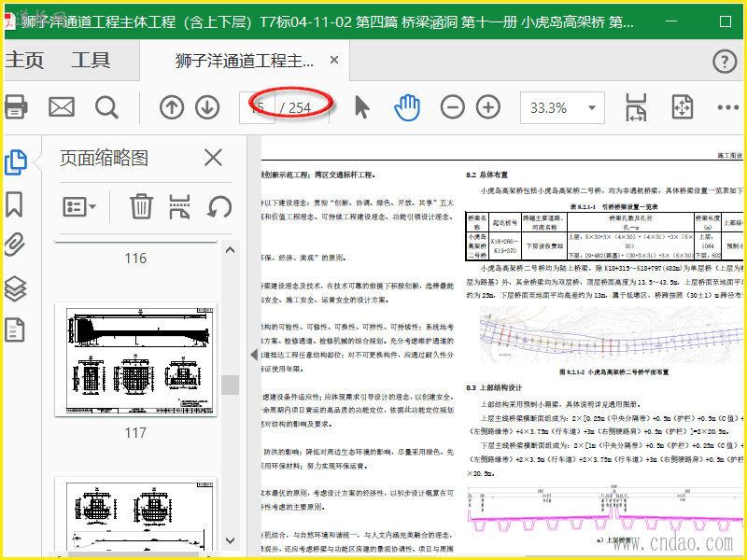The image size is (747, 560).
Task: Click the page number input field
Action: tap(258, 108)
